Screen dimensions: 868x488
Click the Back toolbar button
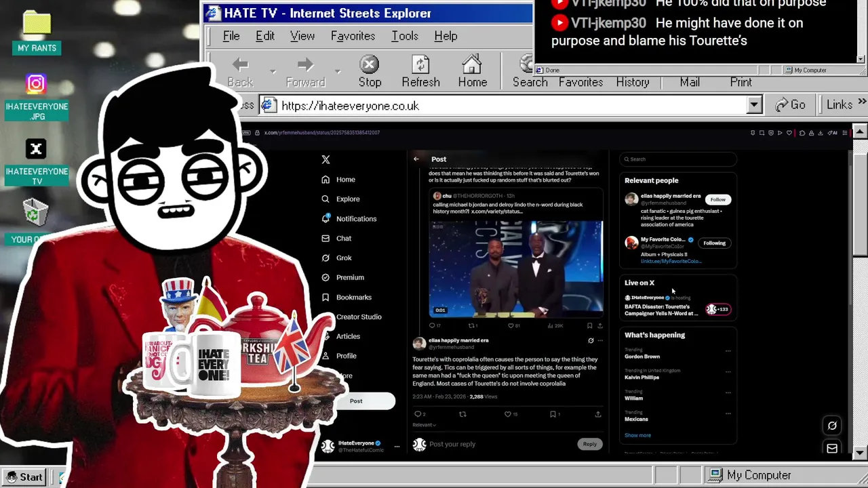[x=240, y=72]
